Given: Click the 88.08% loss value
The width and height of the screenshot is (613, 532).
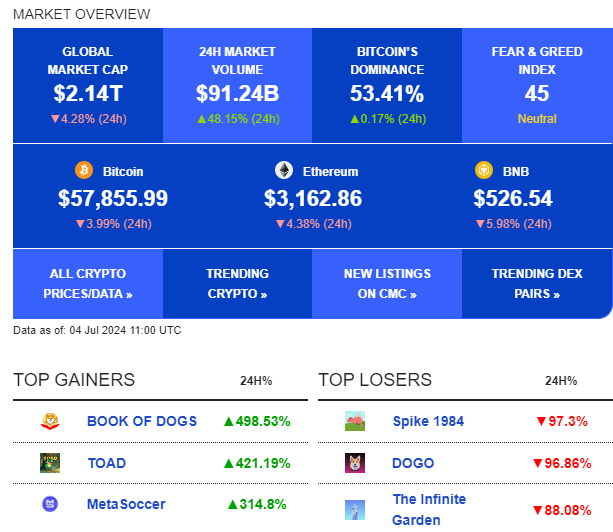Looking at the screenshot, I should click(562, 510).
